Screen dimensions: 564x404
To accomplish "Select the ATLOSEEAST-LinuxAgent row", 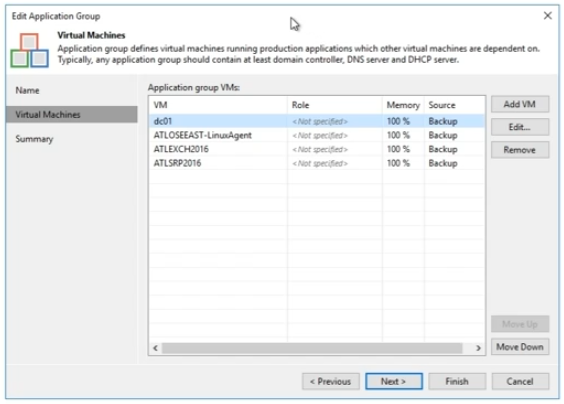I will click(x=317, y=135).
